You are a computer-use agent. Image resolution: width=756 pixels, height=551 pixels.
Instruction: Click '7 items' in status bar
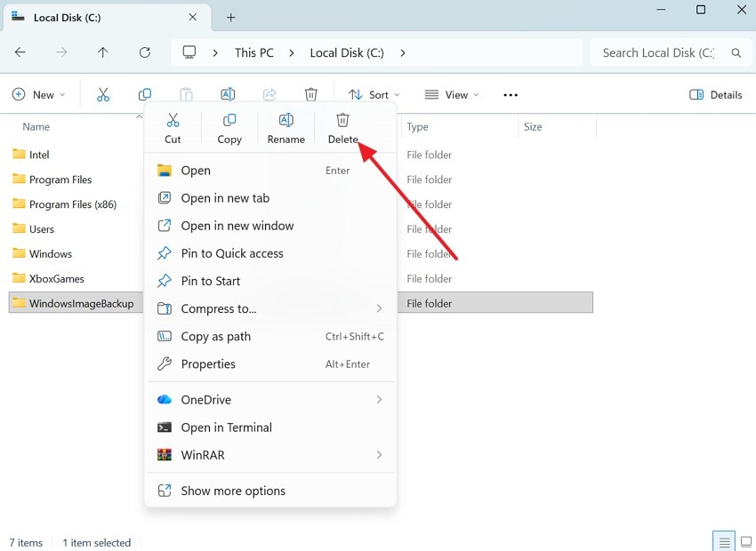click(x=26, y=543)
